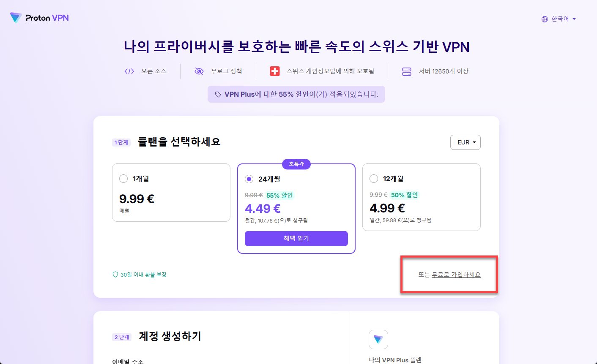597x364 pixels.
Task: Click the Proton VPN logo
Action: coord(39,18)
